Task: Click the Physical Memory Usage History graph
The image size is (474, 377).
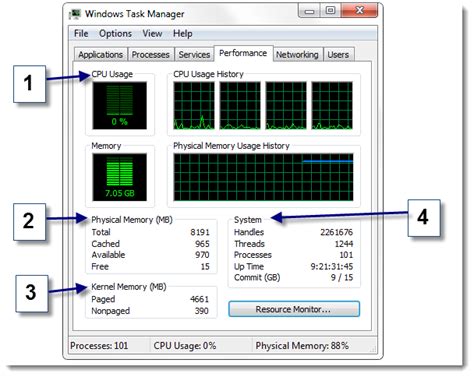Action: (263, 177)
